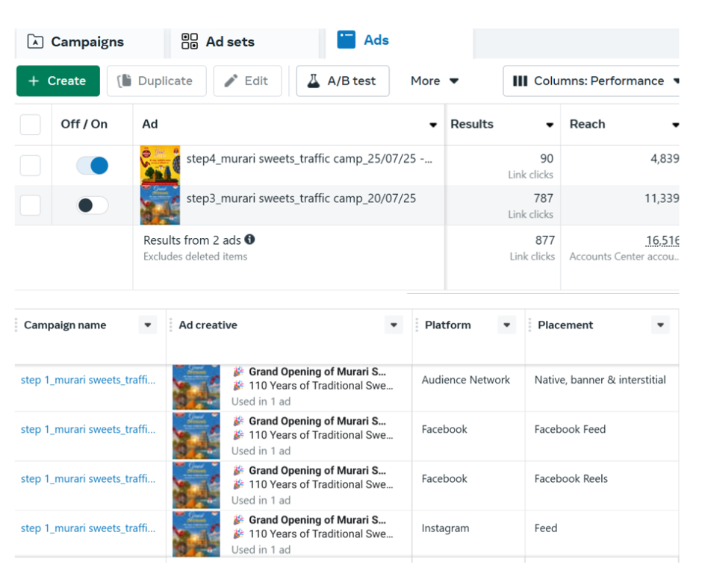Switch to the Campaigns tab
This screenshot has width=702, height=588.
pos(87,42)
